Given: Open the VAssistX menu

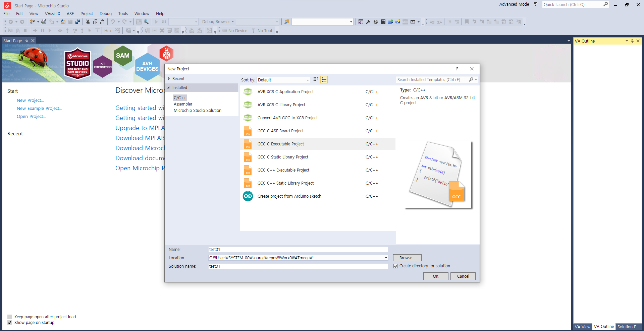Looking at the screenshot, I should point(52,14).
